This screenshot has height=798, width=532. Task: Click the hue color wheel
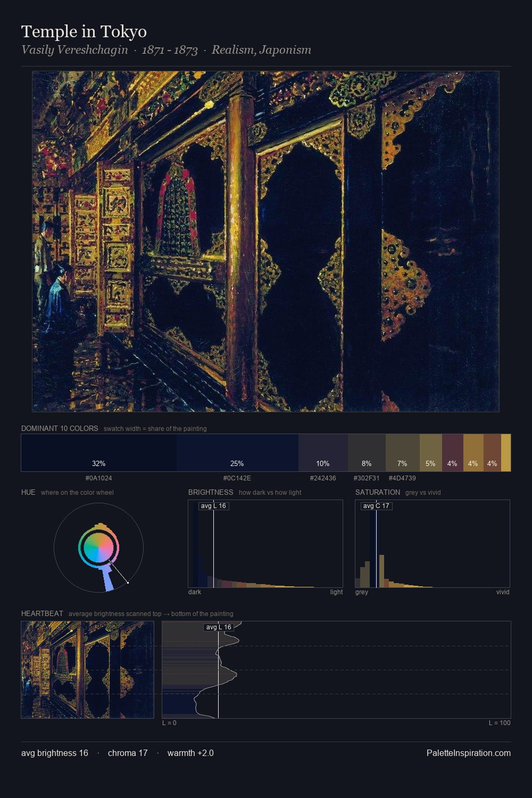[99, 547]
